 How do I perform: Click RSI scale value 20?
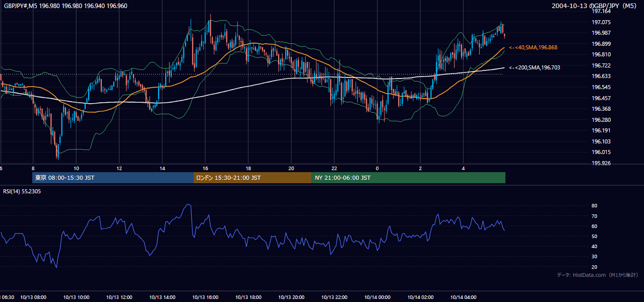coord(594,267)
